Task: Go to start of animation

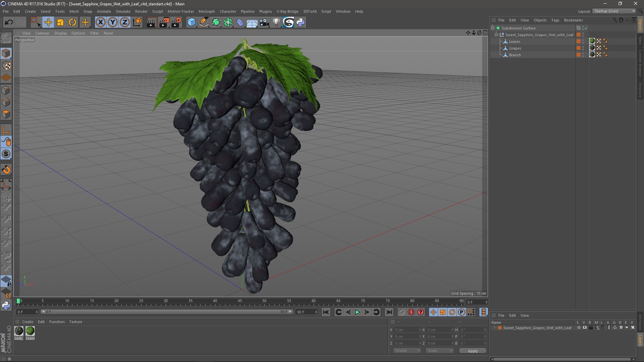Action: [326, 312]
